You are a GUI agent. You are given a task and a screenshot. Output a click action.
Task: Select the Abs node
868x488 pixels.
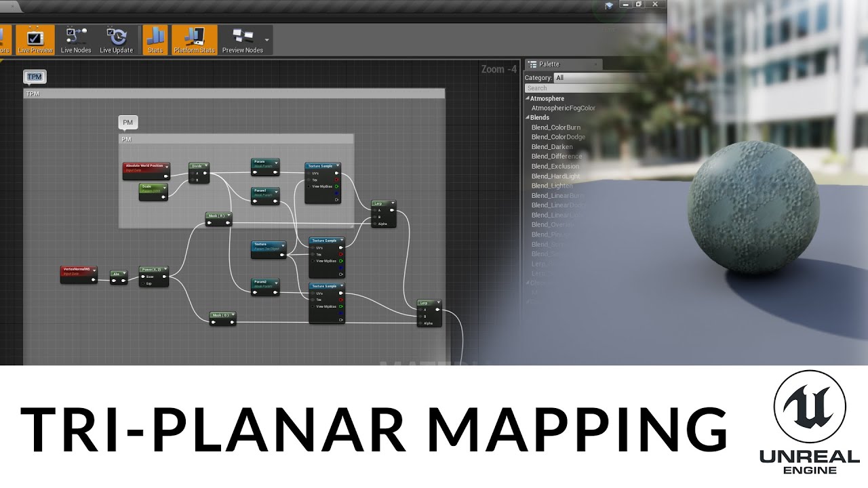click(119, 277)
